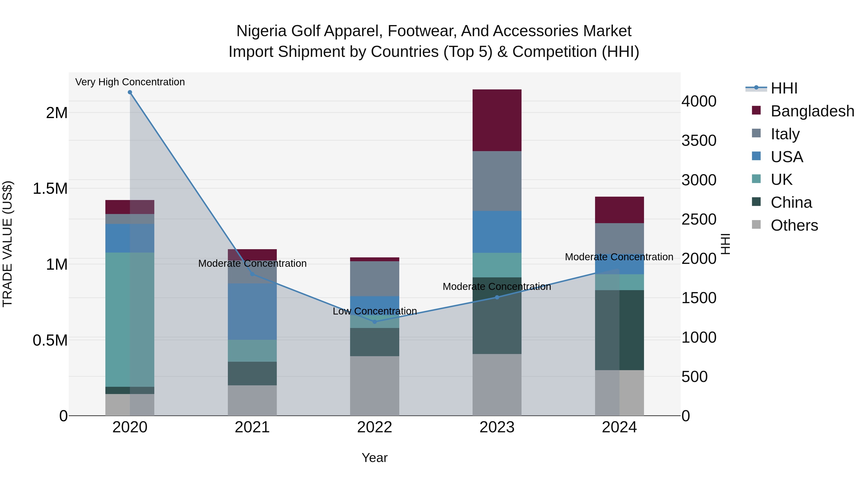Click the Others gray legend swatch

coord(756,224)
